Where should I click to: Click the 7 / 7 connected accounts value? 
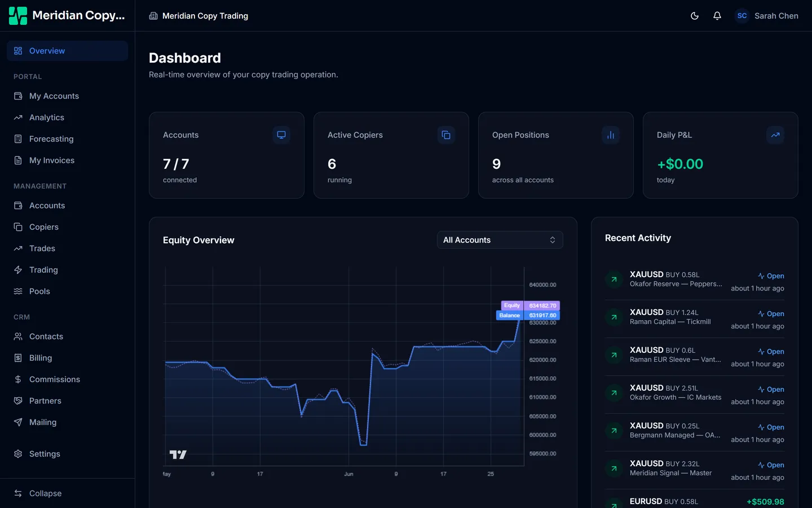coord(176,164)
